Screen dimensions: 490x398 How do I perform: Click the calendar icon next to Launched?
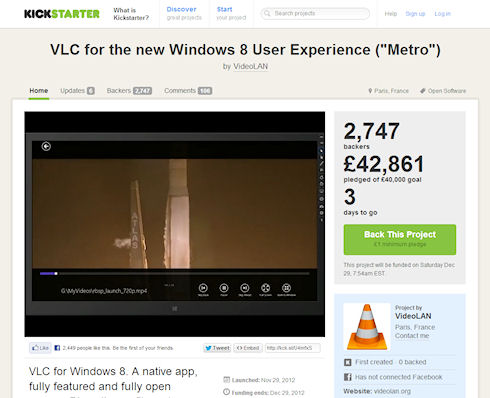(226, 379)
